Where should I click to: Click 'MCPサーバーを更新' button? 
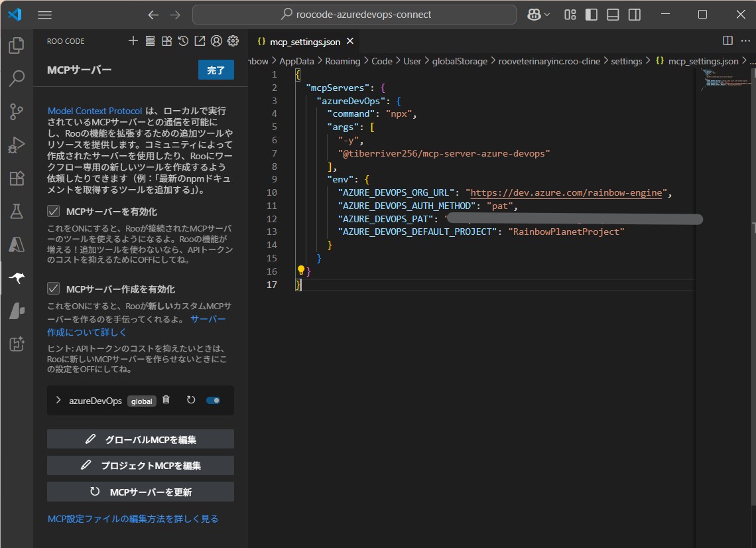click(x=141, y=492)
